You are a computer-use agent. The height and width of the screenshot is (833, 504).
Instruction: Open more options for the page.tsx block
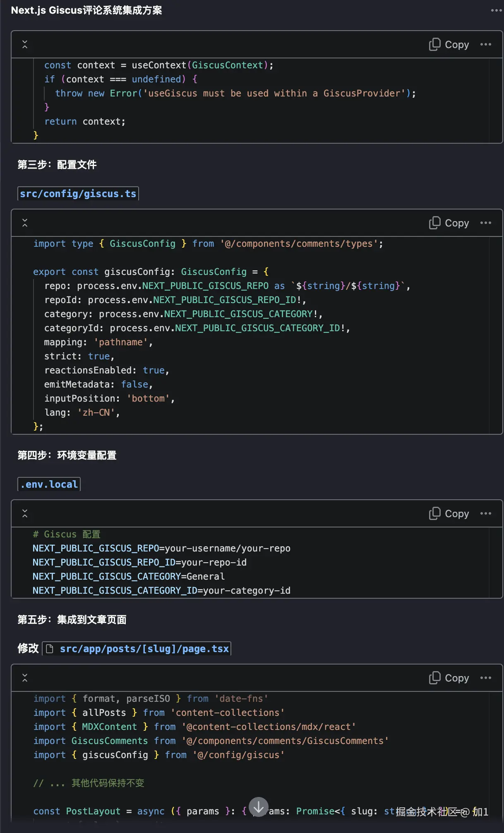(x=486, y=678)
